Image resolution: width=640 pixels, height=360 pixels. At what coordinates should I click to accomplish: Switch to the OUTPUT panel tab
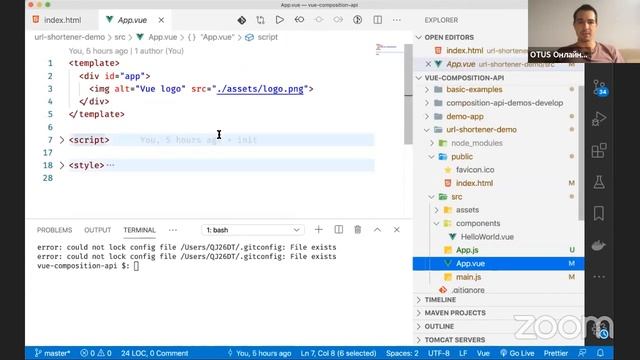pos(98,230)
